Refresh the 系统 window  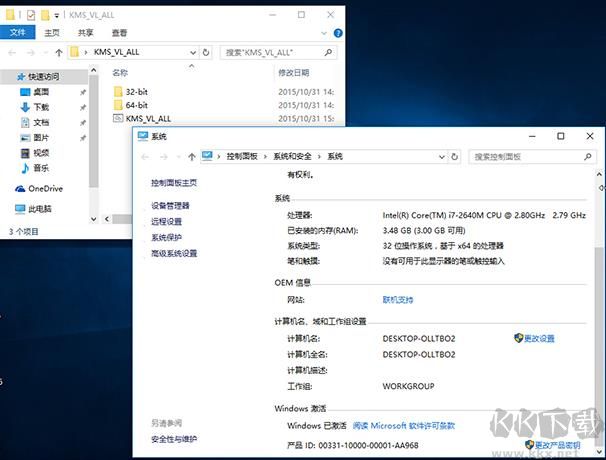click(454, 157)
